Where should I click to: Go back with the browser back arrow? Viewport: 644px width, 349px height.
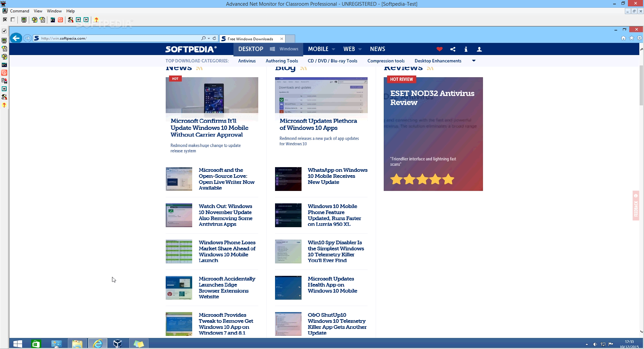pos(16,38)
